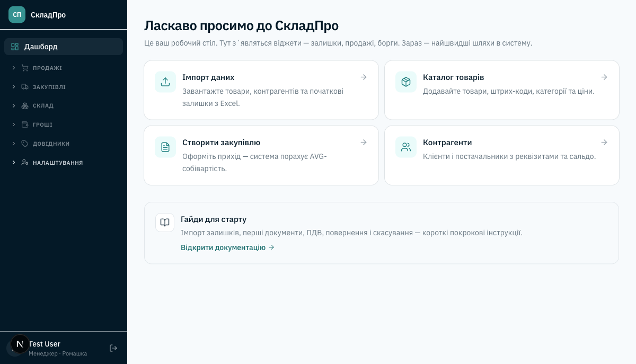636x364 pixels.
Task: Click description about реквізитами та сальдо
Action: [x=509, y=156]
